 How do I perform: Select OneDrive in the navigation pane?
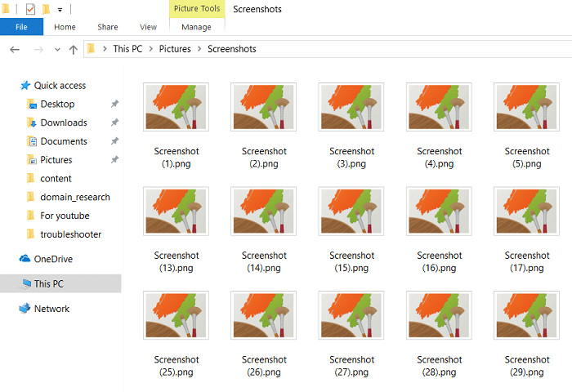pos(53,259)
